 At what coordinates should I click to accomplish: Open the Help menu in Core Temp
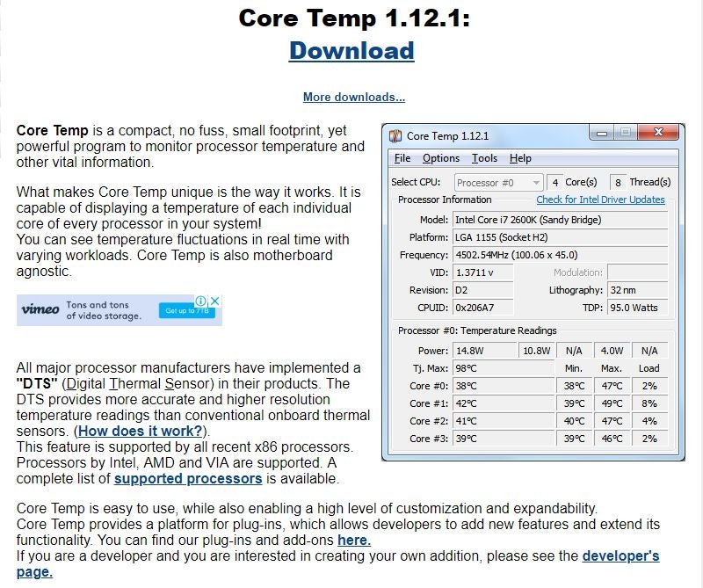520,158
